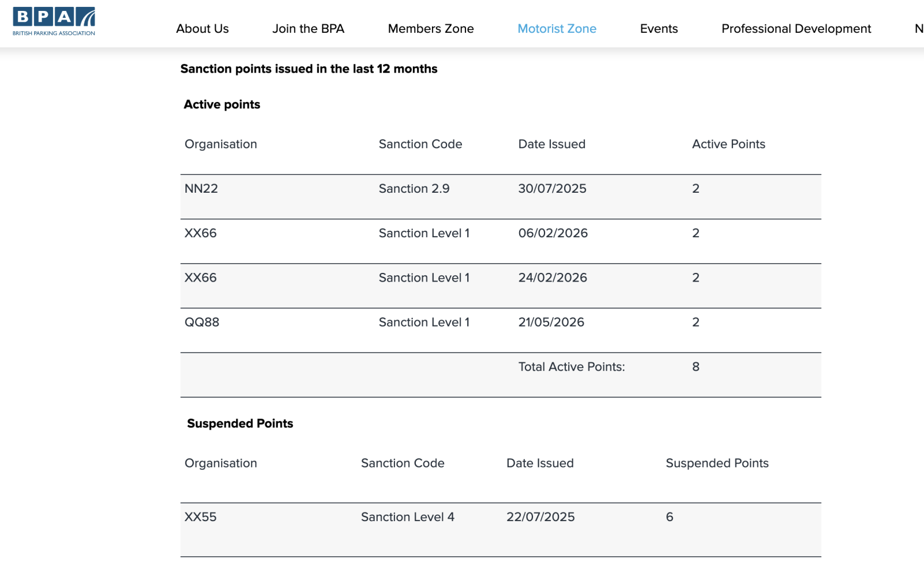
Task: Go to Members Zone
Action: coord(431,28)
